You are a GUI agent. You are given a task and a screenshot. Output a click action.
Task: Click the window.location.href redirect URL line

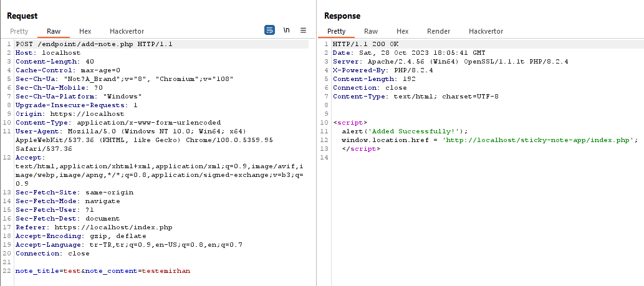coord(489,140)
